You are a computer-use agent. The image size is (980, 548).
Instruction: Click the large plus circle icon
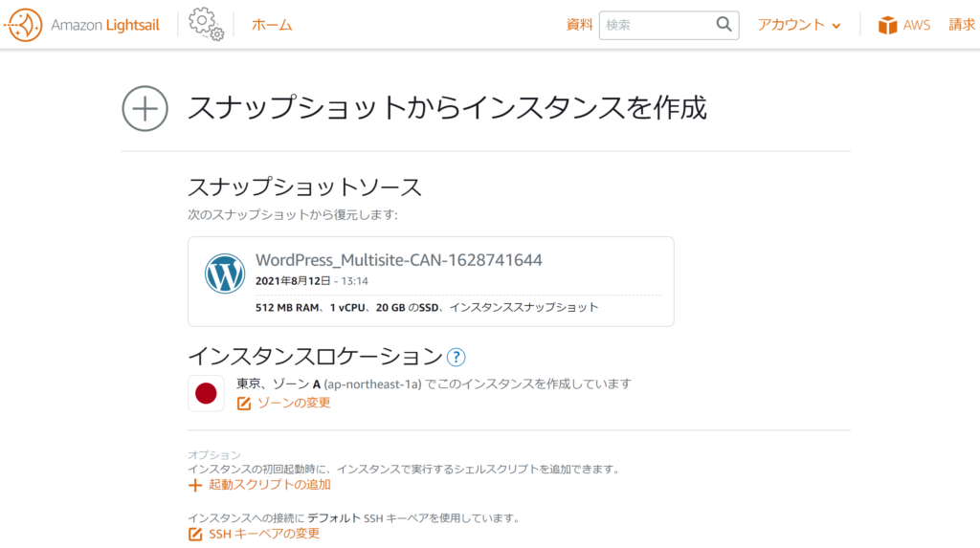[145, 108]
